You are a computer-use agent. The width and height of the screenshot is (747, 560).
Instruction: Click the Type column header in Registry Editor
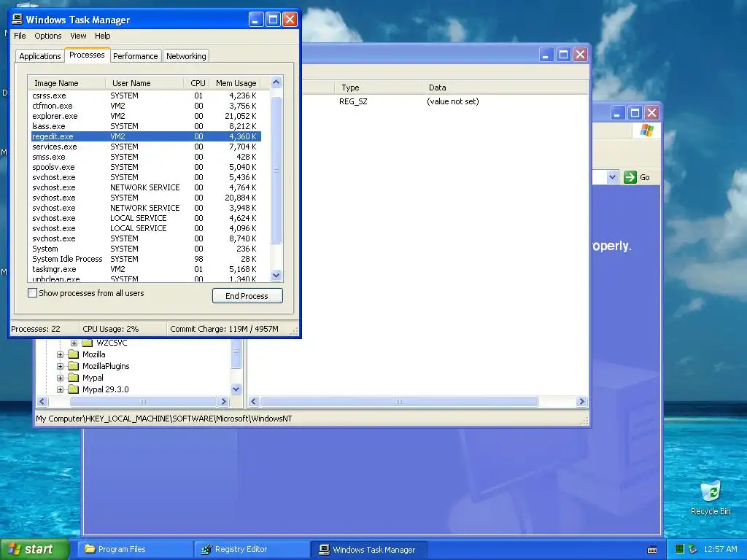[x=379, y=87]
